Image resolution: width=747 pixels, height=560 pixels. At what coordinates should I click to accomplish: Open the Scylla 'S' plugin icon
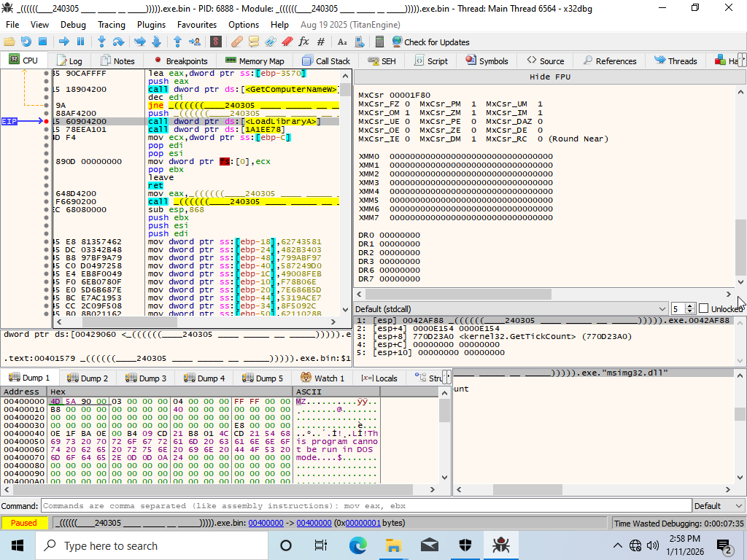coord(216,42)
